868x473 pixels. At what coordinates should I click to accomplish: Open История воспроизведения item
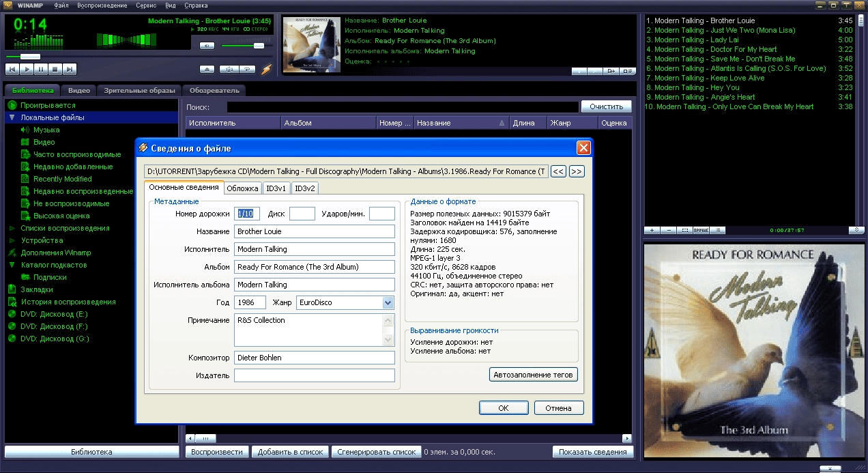click(68, 302)
